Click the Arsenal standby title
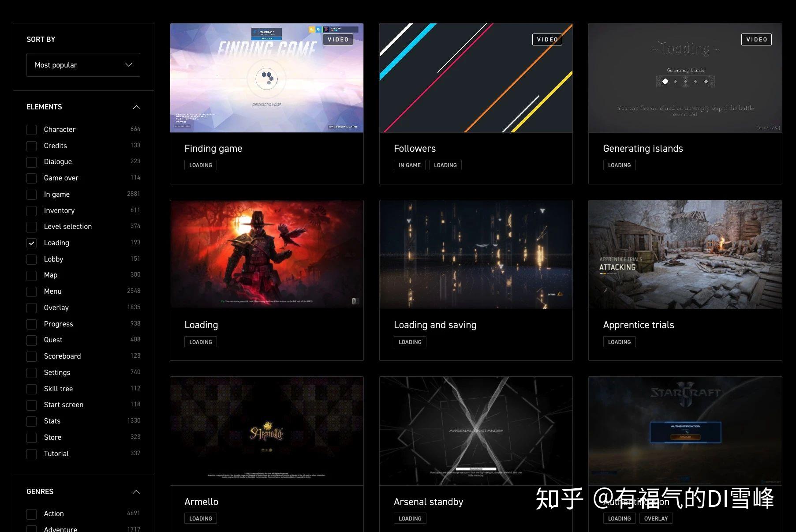Viewport: 796px width, 532px height. (428, 502)
